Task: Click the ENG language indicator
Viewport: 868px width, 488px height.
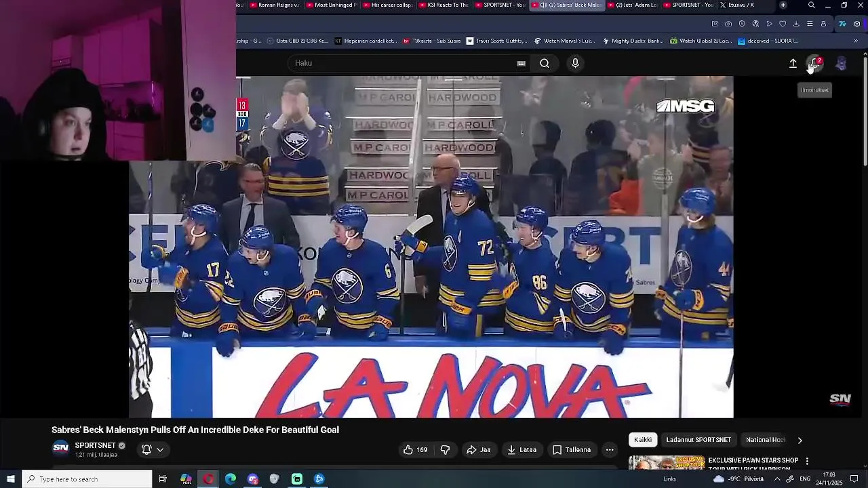Action: 806,479
